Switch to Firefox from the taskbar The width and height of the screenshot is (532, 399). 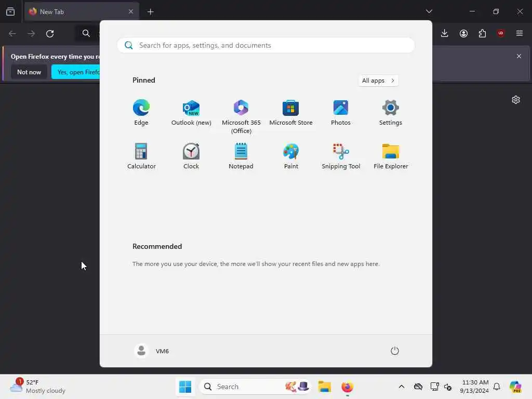347,387
